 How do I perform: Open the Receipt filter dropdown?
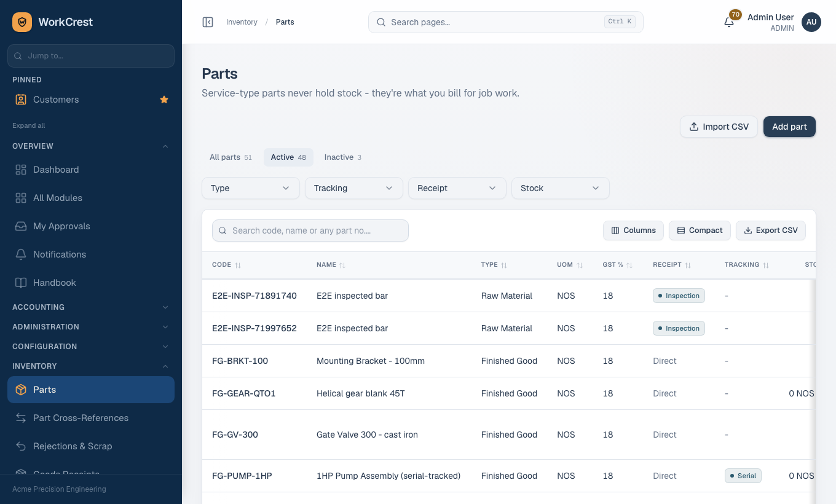(457, 188)
